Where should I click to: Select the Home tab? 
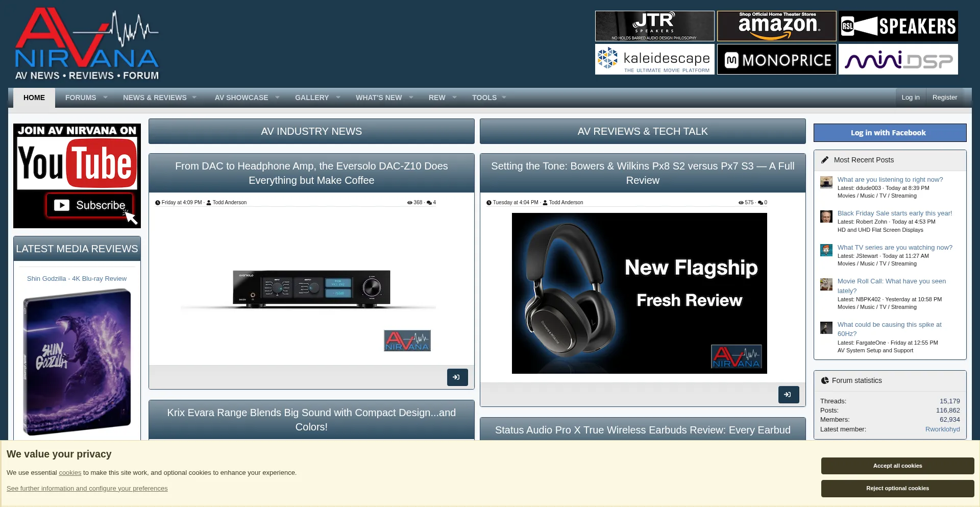(34, 98)
